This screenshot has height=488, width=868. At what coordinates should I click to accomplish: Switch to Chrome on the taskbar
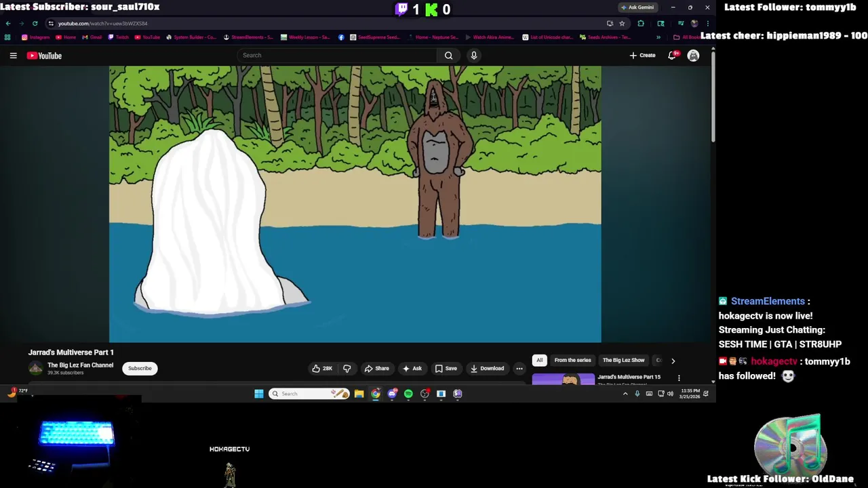(x=376, y=394)
